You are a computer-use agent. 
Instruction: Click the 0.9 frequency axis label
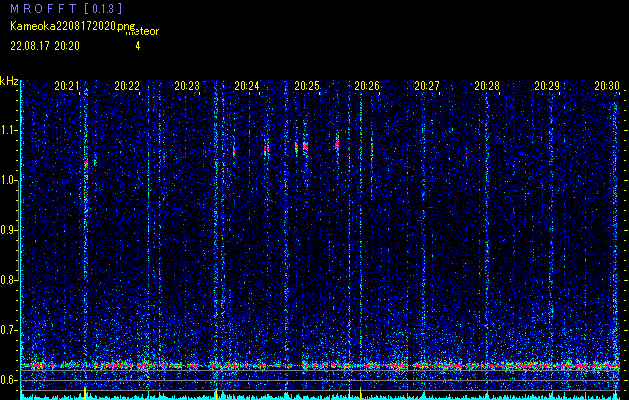pyautogui.click(x=8, y=230)
